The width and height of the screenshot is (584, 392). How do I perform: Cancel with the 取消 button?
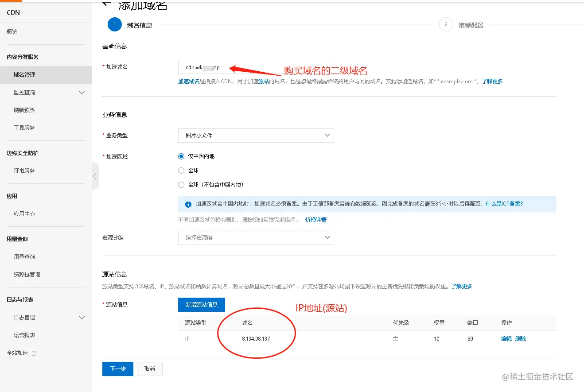point(150,369)
